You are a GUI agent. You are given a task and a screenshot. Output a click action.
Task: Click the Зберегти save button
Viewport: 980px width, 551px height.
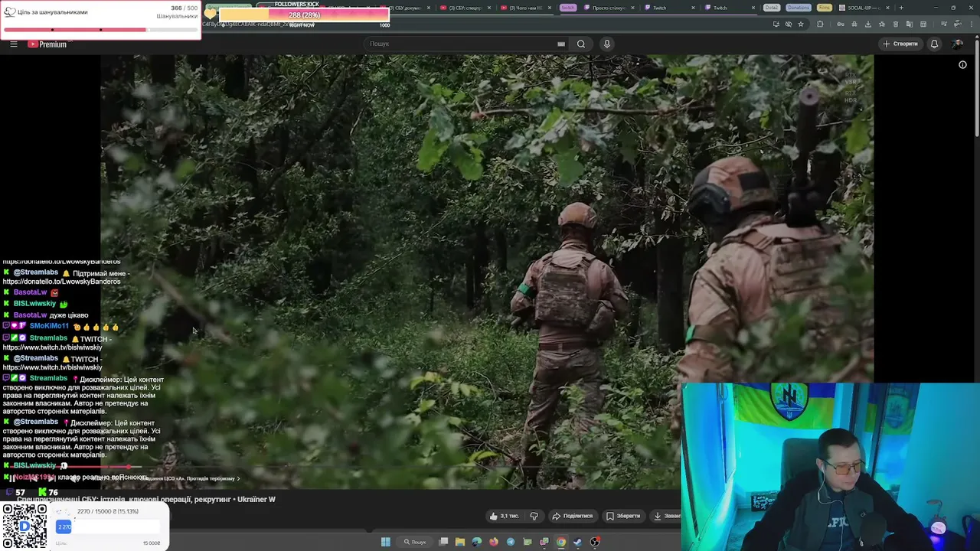[623, 516]
